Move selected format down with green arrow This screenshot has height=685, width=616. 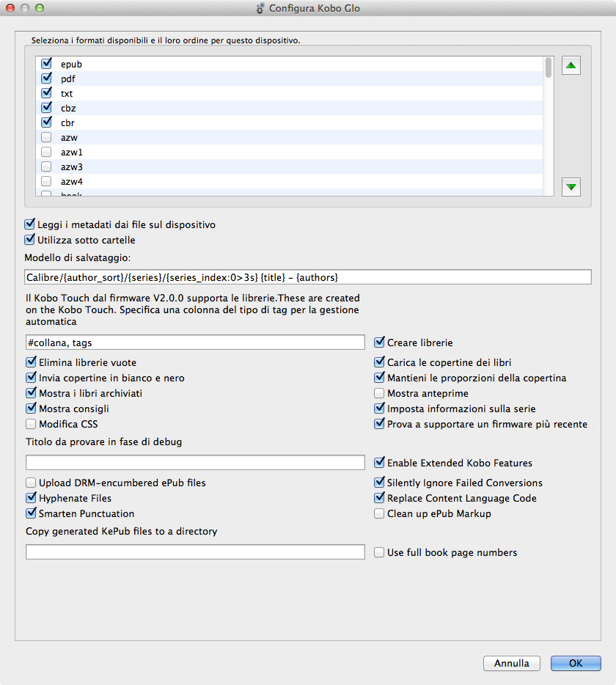pos(571,187)
